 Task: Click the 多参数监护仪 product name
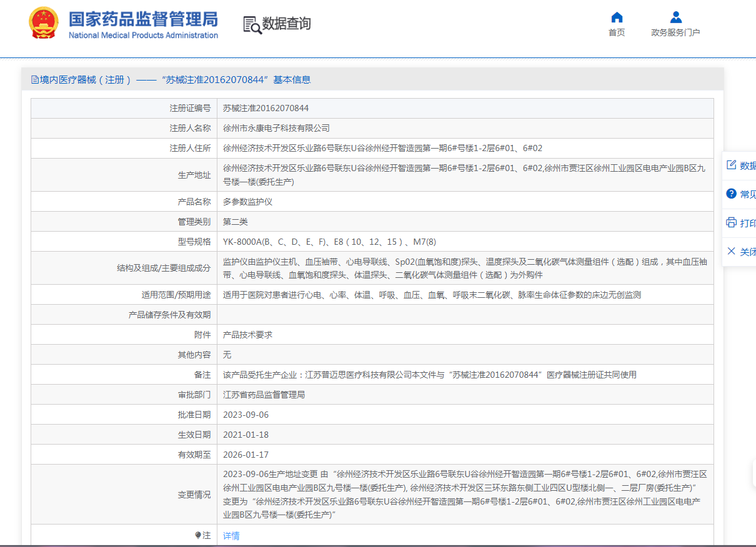tap(247, 202)
